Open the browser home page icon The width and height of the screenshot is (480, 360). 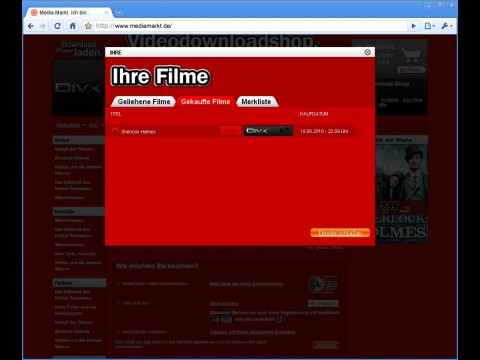tap(73, 26)
